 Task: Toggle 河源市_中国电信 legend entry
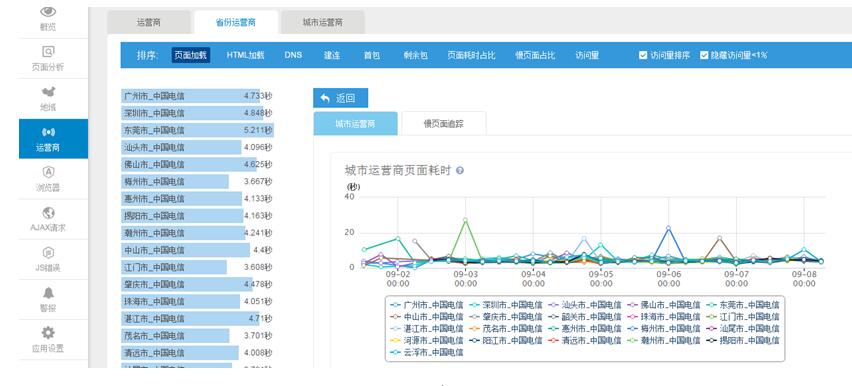click(x=427, y=341)
